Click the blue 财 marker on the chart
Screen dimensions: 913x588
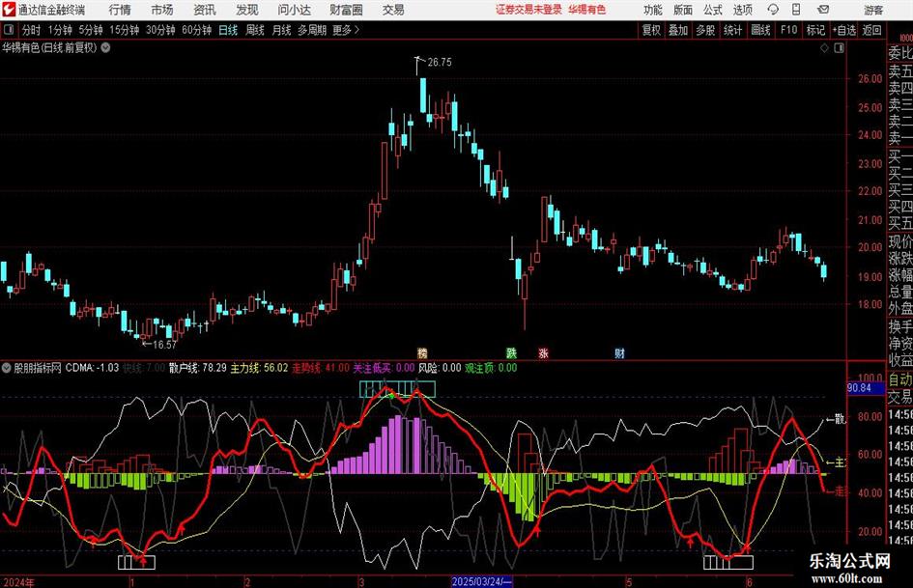coord(619,352)
